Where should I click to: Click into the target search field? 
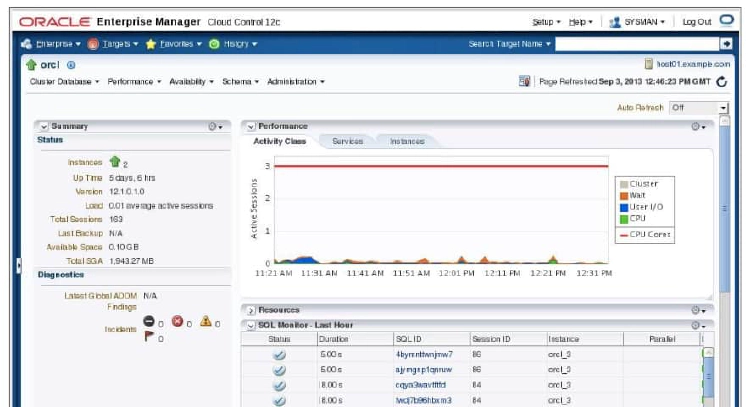[637, 44]
